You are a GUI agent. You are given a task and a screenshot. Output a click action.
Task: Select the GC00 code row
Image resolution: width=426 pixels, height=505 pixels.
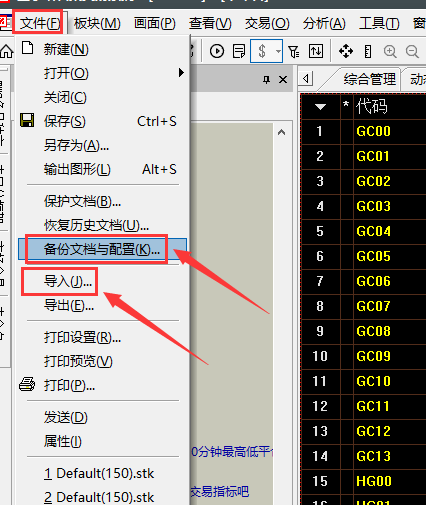(373, 131)
